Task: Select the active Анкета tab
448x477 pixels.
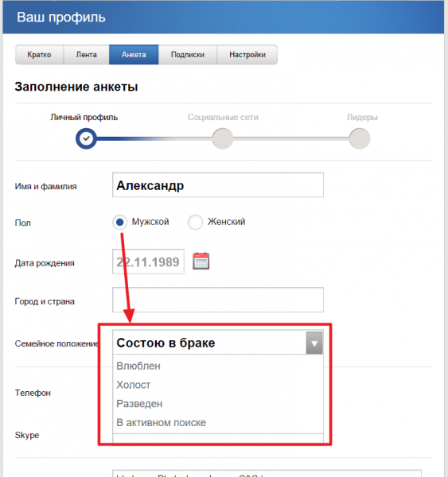Action: coord(134,55)
